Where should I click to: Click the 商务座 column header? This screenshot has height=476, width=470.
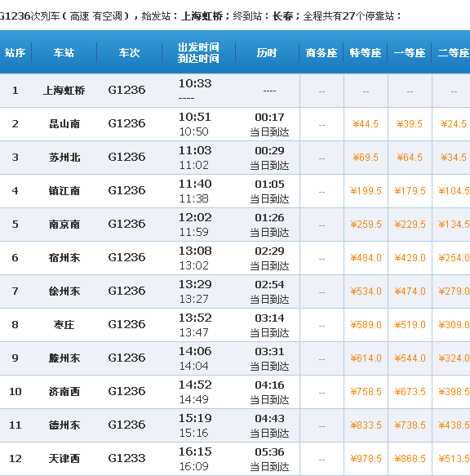pos(321,53)
